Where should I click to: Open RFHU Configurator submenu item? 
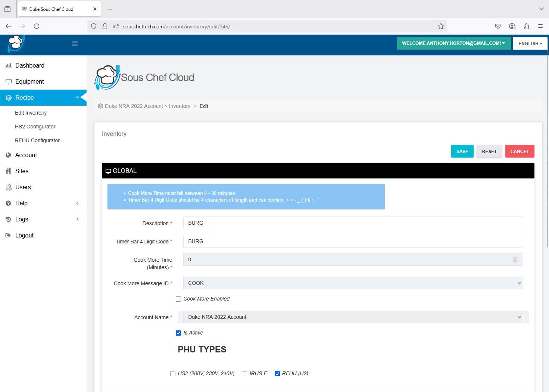(37, 140)
